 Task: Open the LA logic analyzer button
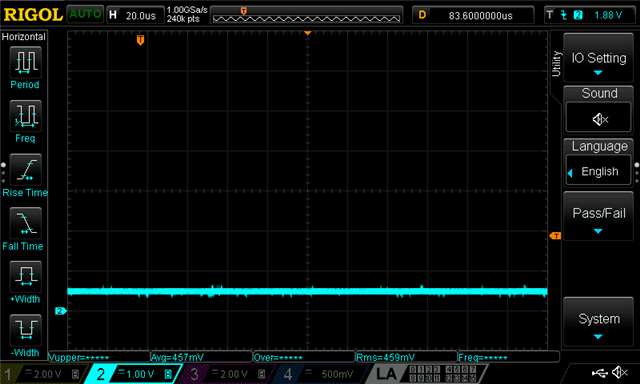click(386, 374)
